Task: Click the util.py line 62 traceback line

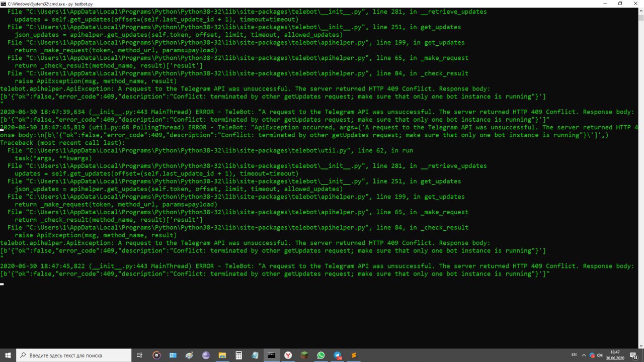Action: coord(210,150)
